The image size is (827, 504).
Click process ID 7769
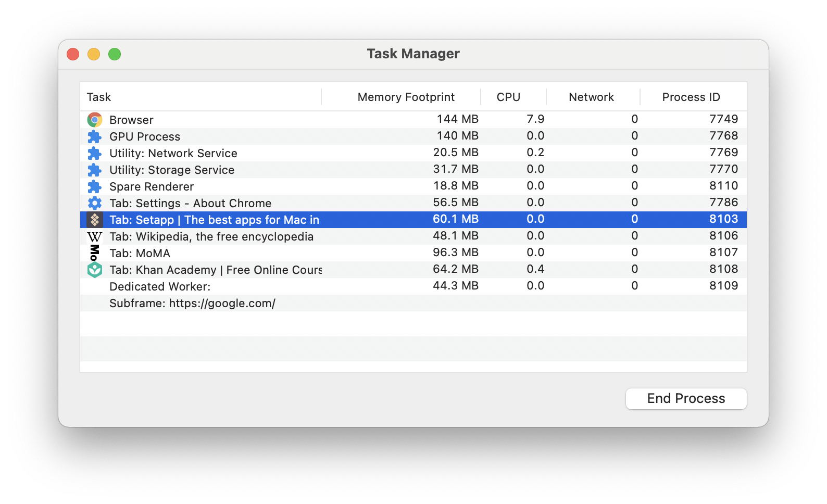tap(724, 152)
